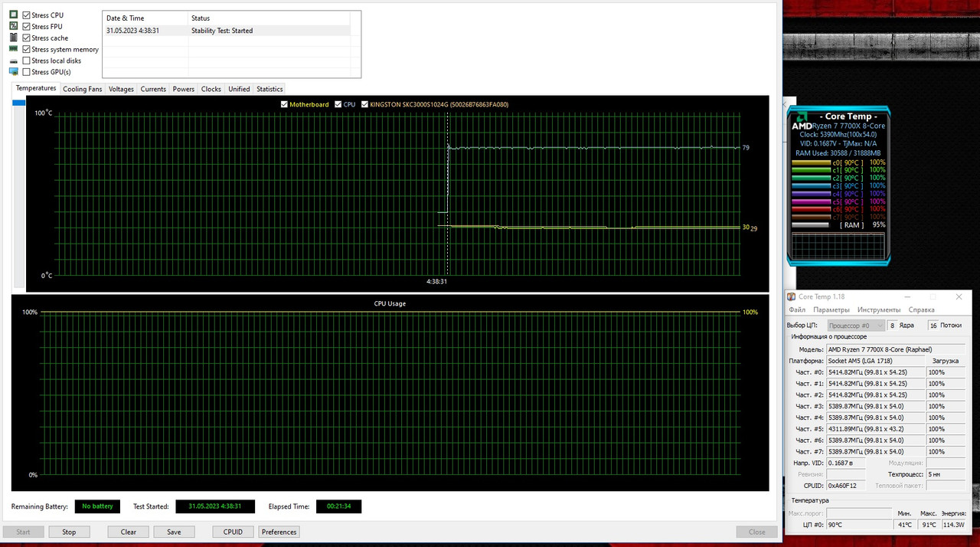Click the 114.3W power value
The height and width of the screenshot is (547, 980).
952,525
